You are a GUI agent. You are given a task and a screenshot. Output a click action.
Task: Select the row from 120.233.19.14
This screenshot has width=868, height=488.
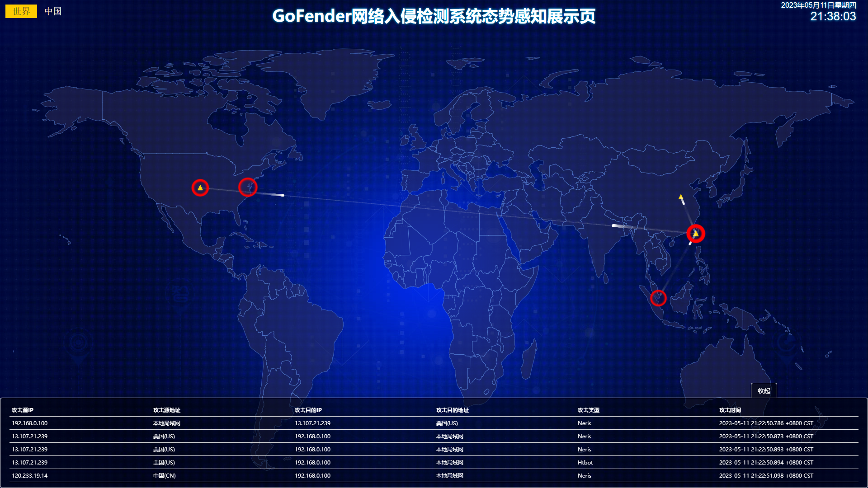tap(30, 476)
